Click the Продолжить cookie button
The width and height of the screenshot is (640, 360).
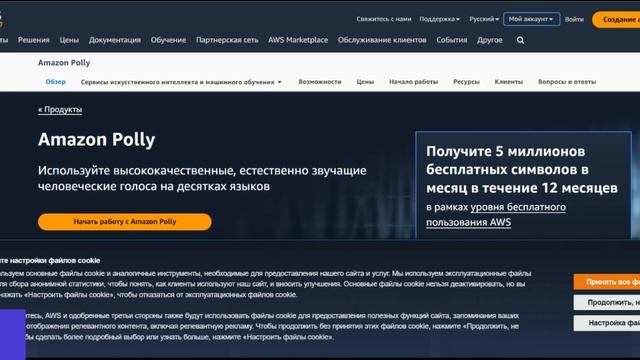click(607, 302)
